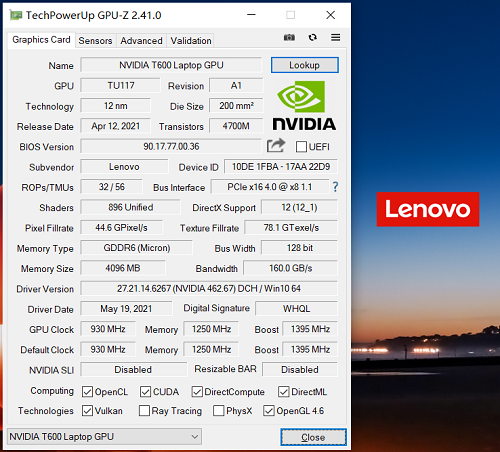Viewport: 500px width, 452px height.
Task: Open the Advanced tab
Action: coord(141,41)
